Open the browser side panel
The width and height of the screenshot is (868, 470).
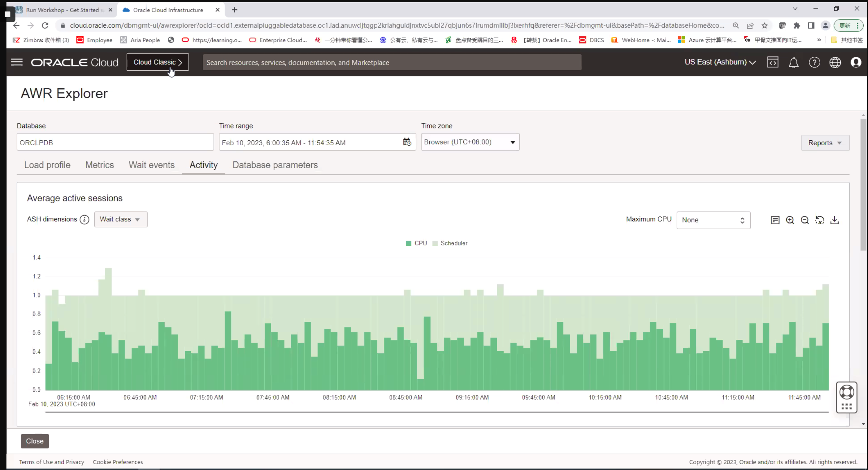click(x=811, y=25)
